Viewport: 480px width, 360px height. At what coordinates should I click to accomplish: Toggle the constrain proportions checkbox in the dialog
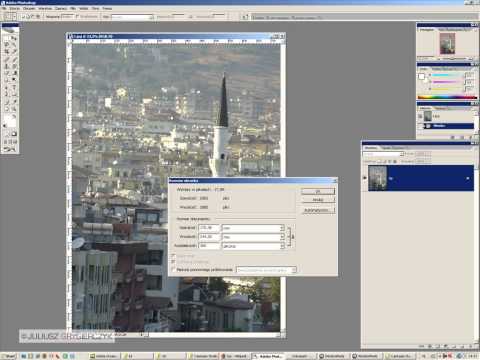click(x=173, y=262)
